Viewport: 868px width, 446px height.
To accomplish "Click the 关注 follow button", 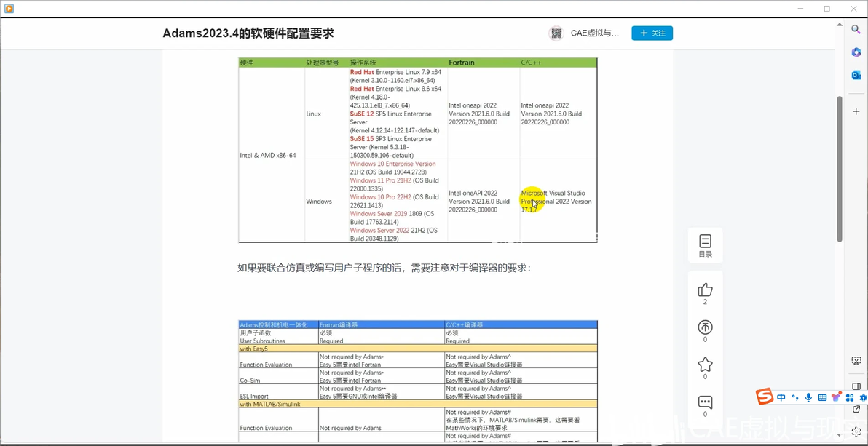I will click(652, 33).
